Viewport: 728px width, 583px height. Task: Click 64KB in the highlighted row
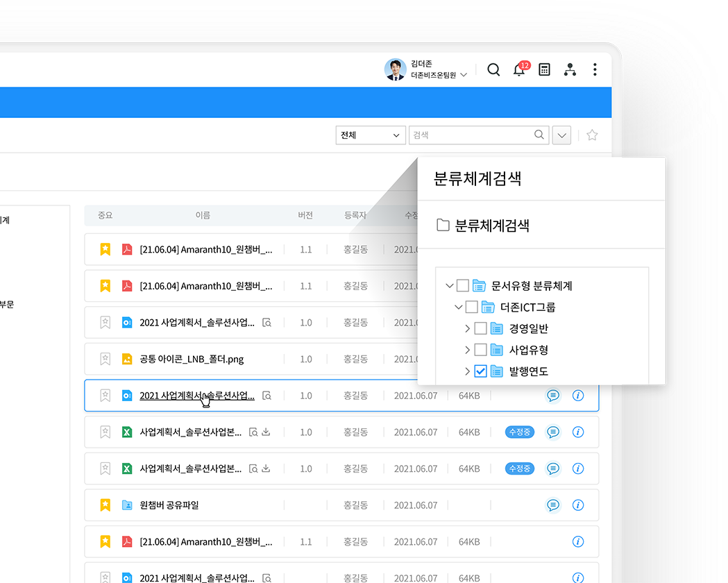tap(469, 396)
